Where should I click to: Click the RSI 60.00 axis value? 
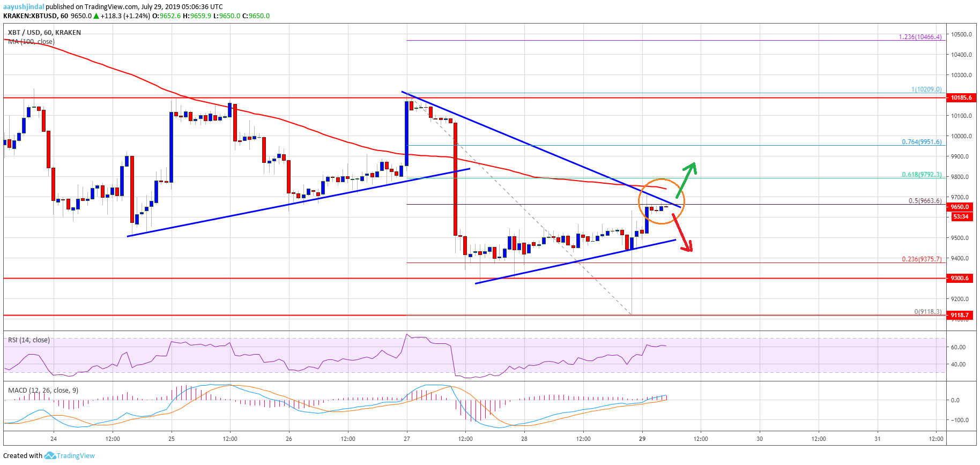pos(958,347)
